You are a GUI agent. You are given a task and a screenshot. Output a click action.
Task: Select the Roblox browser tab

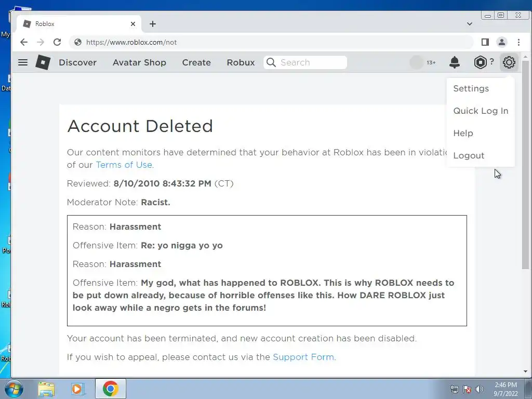tap(79, 24)
